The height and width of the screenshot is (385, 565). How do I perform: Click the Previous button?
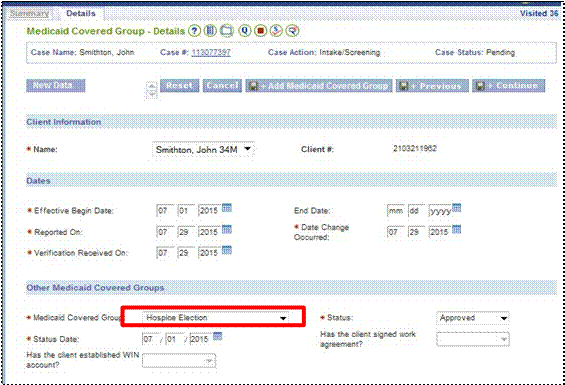click(432, 86)
